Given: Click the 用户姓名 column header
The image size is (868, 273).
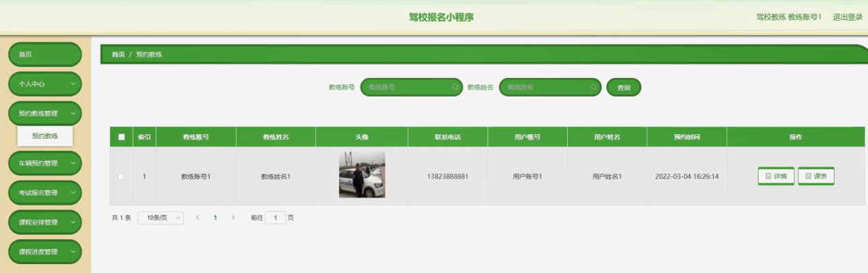Looking at the screenshot, I should point(607,137).
